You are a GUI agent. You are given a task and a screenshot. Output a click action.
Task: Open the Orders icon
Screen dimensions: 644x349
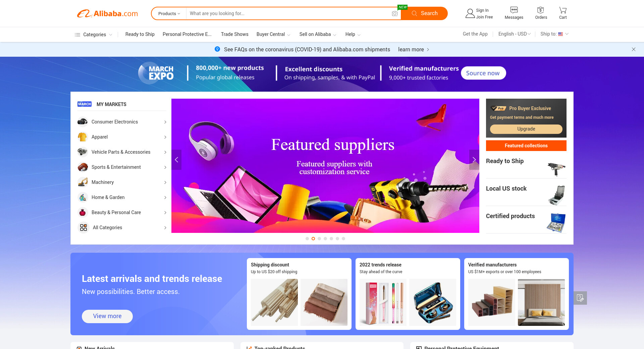541,10
